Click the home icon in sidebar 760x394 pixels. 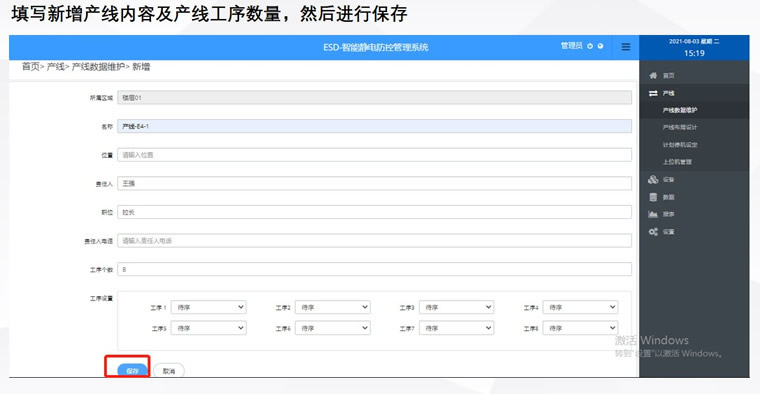[x=653, y=76]
